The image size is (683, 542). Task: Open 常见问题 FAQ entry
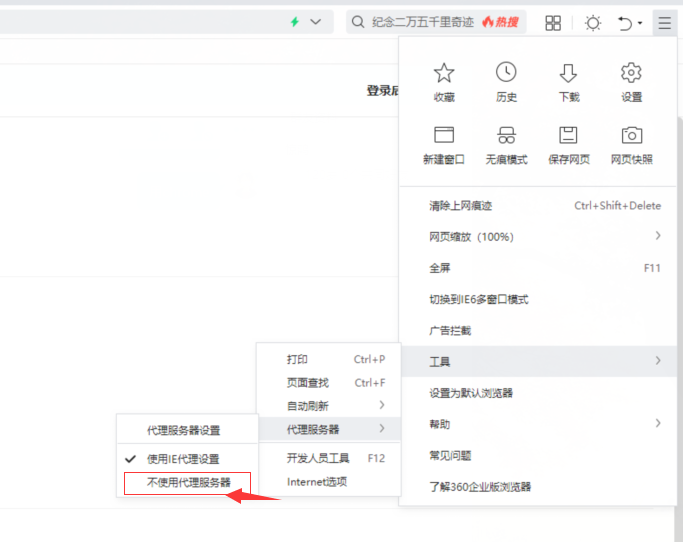pyautogui.click(x=538, y=456)
